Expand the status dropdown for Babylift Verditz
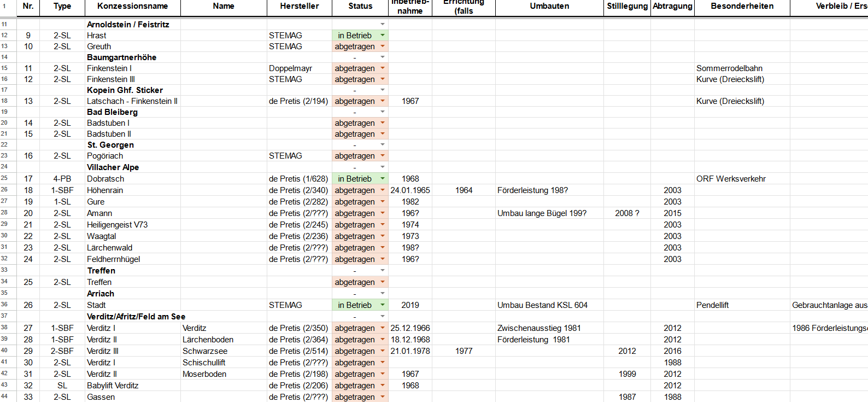868x402 pixels. pyautogui.click(x=383, y=386)
